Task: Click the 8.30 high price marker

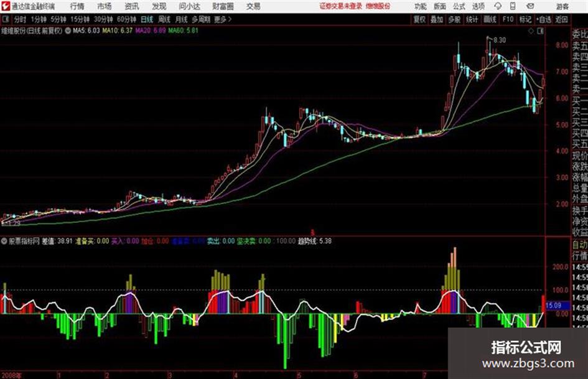Action: click(x=500, y=40)
